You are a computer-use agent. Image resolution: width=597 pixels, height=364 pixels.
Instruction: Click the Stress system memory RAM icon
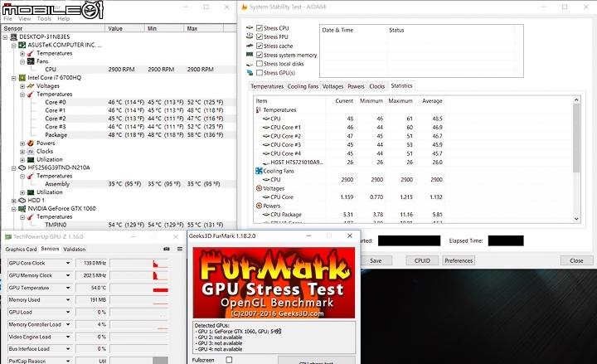[250, 55]
